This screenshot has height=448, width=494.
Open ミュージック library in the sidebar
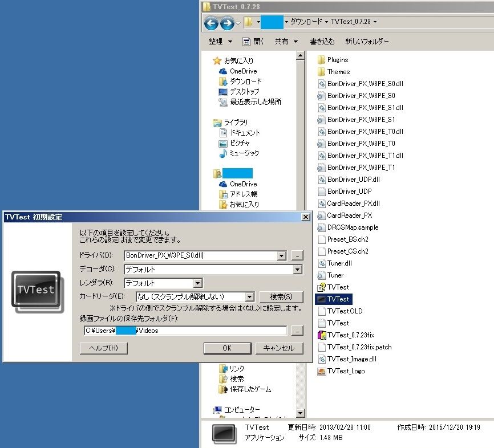(239, 153)
